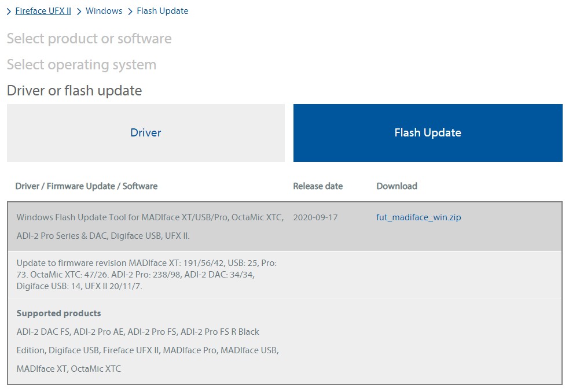
Task: Open the Fireface UFX II breadcrumb link
Action: [x=43, y=10]
